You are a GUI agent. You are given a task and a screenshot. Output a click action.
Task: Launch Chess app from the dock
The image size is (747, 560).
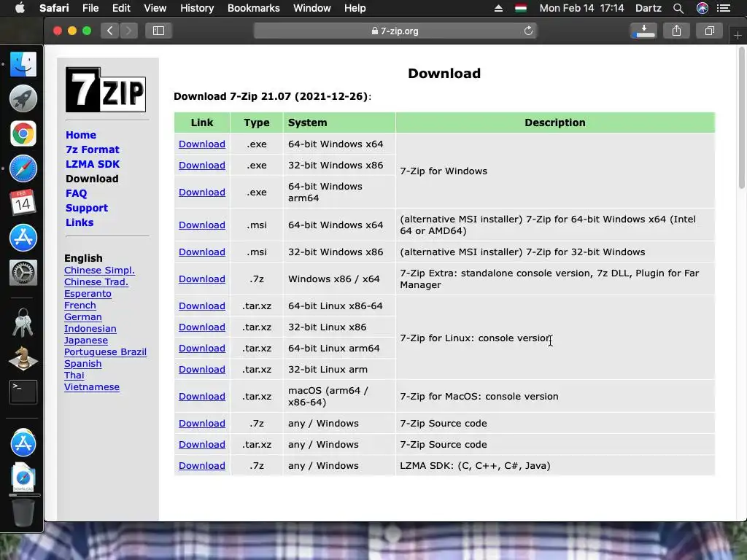coord(23,358)
